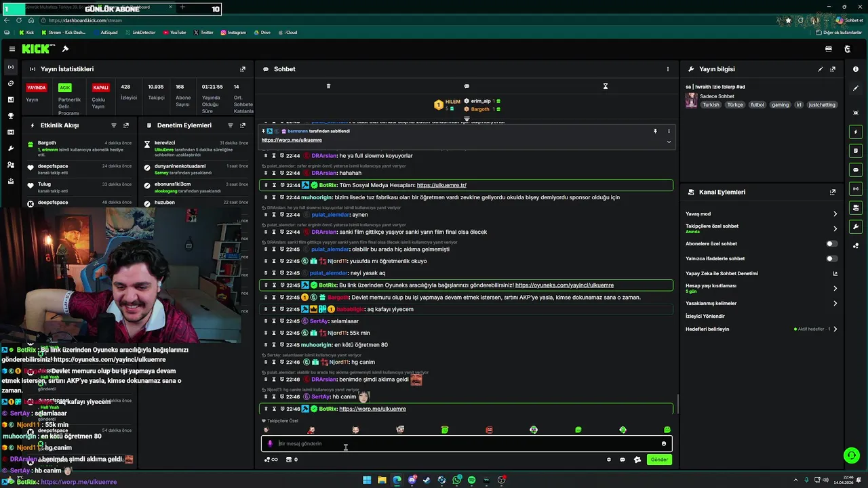Image resolution: width=868 pixels, height=488 pixels.
Task: Click the info icon in the right sidebar
Action: pos(856,69)
